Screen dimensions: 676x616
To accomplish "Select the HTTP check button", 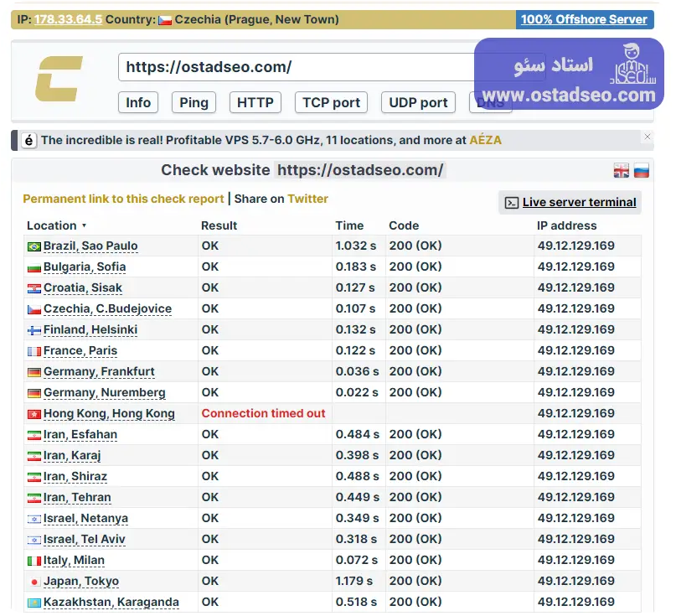I will 255,102.
